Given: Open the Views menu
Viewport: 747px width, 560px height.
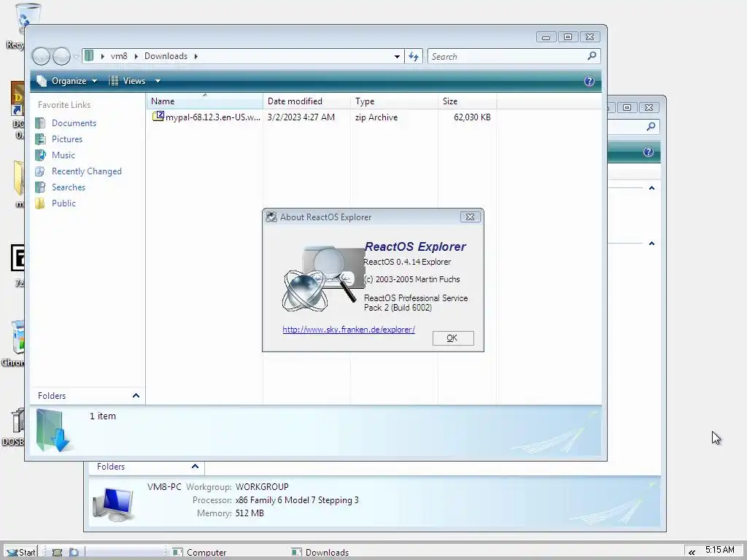Looking at the screenshot, I should (134, 81).
